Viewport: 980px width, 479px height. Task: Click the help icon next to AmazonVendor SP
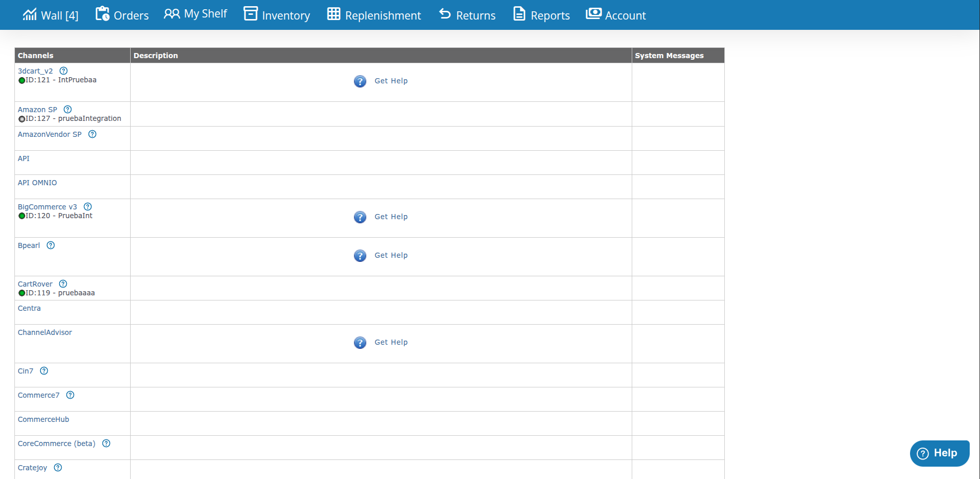point(92,134)
